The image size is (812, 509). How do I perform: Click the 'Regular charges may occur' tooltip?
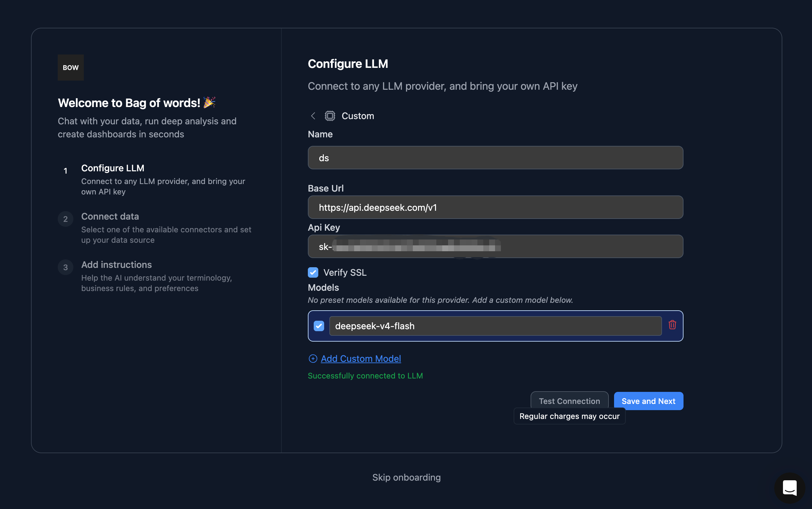click(569, 416)
